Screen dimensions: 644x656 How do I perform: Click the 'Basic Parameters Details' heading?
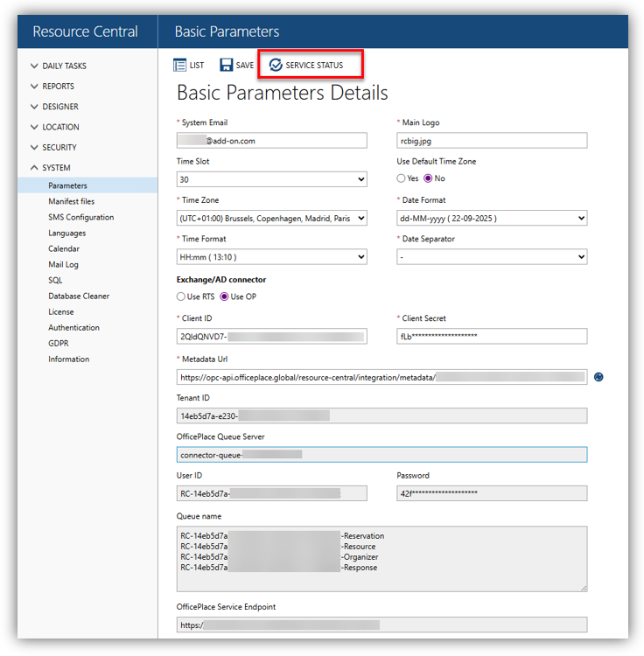283,93
